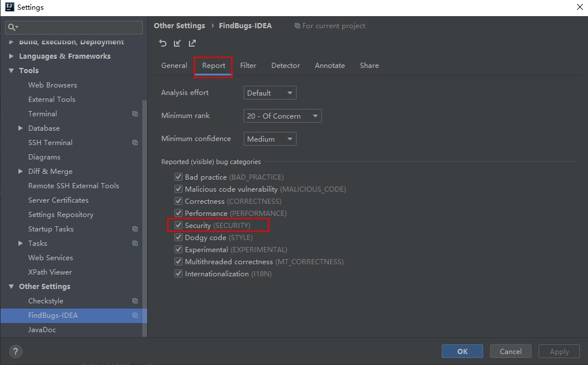Uncheck the Security bug category

[179, 226]
